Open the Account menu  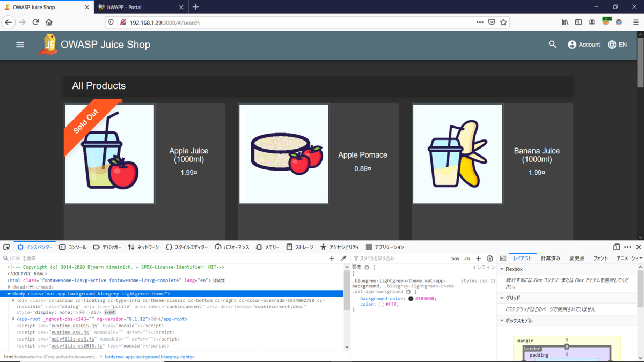[584, 45]
